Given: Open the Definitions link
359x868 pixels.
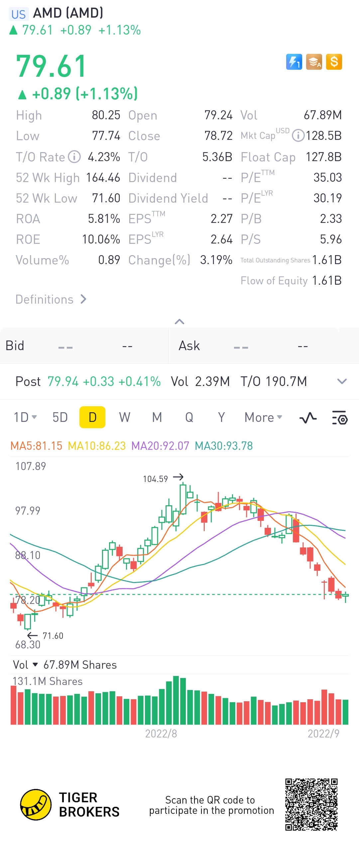Looking at the screenshot, I should click(51, 299).
